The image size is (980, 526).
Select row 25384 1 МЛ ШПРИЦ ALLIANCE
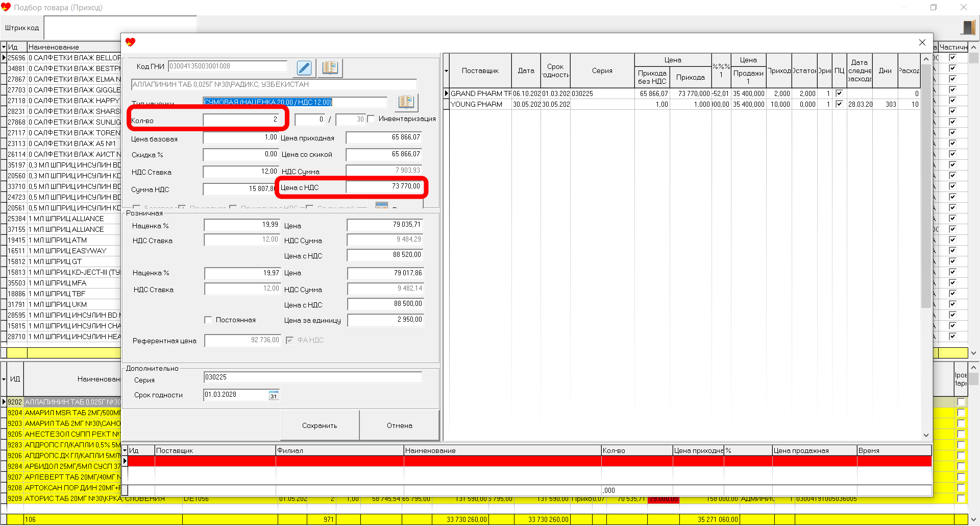64,219
